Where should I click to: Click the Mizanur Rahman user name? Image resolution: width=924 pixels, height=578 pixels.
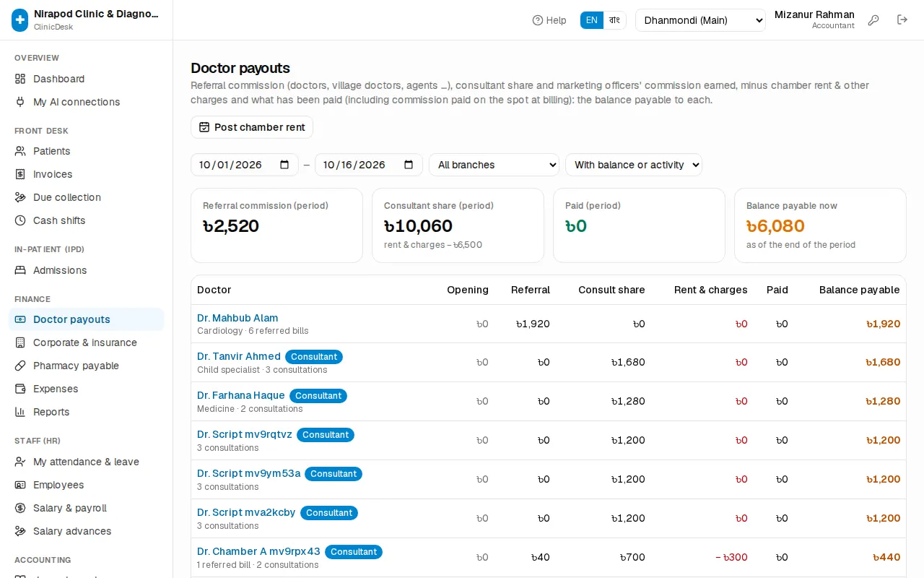[814, 14]
